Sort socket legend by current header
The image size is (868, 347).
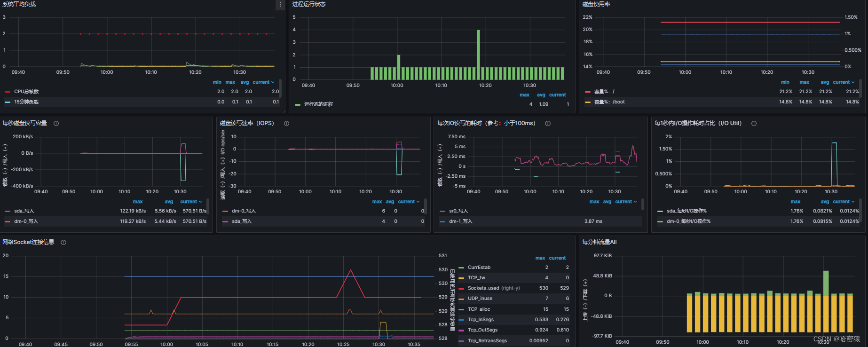pos(557,258)
